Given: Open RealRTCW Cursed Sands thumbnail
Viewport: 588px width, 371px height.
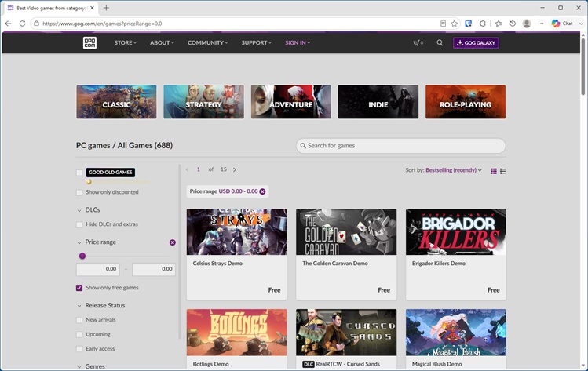Looking at the screenshot, I should tap(346, 333).
